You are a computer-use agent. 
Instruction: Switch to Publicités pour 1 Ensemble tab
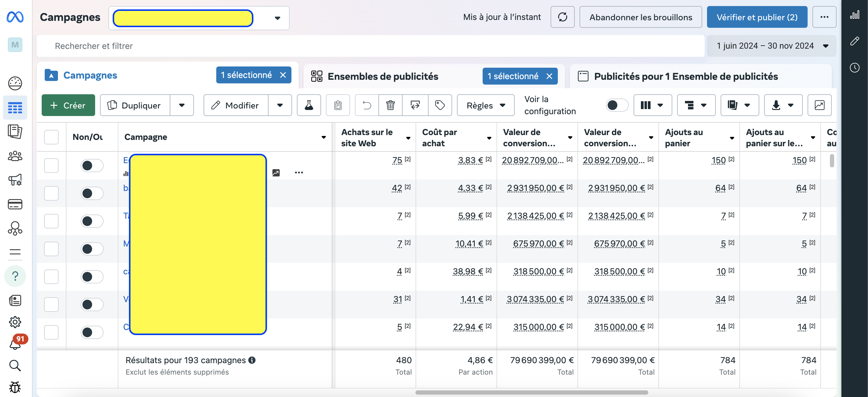click(686, 76)
